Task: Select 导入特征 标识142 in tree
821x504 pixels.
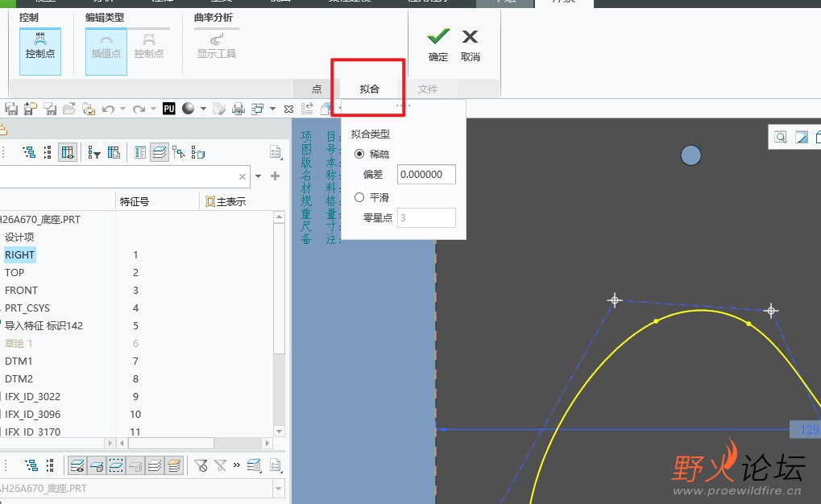Action: pyautogui.click(x=44, y=325)
